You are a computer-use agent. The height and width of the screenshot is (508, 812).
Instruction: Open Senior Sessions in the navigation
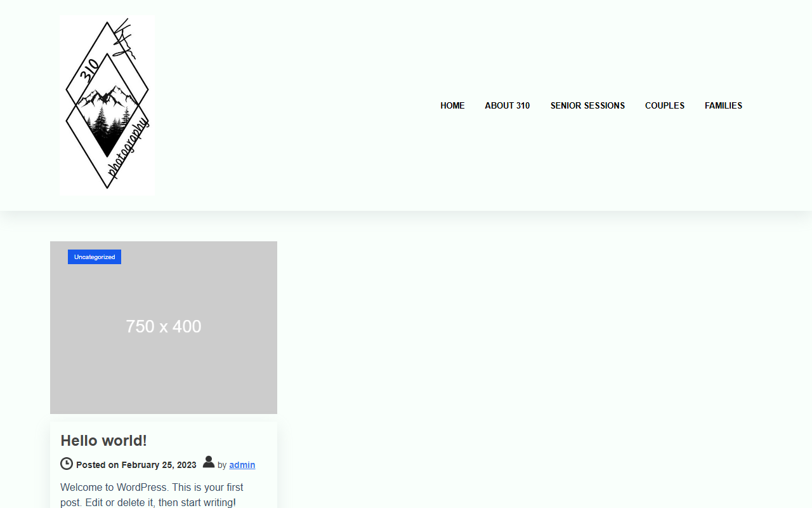(x=587, y=105)
